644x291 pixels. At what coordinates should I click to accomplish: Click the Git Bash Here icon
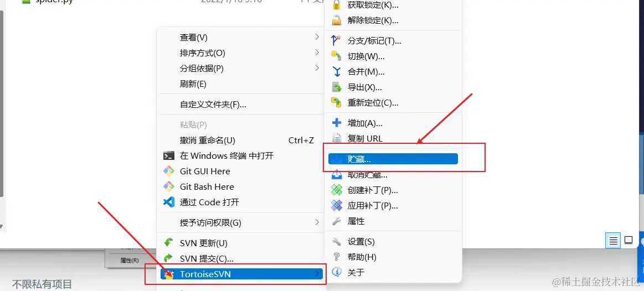pos(169,187)
